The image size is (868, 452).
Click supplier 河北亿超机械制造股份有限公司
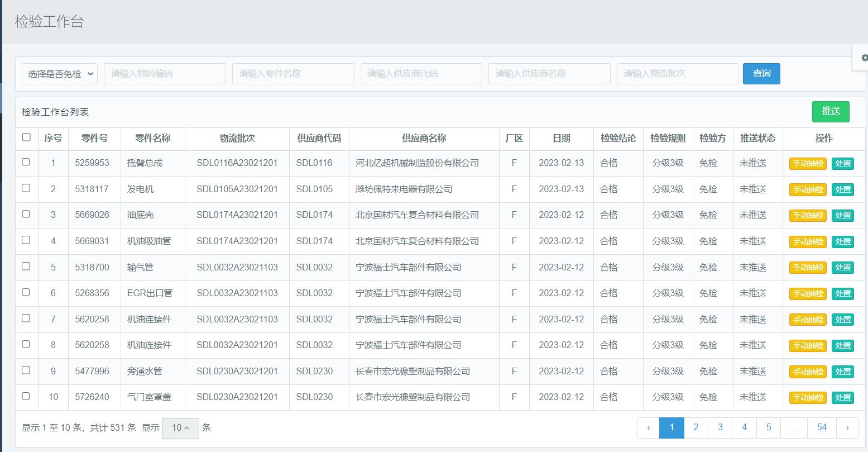pyautogui.click(x=418, y=163)
